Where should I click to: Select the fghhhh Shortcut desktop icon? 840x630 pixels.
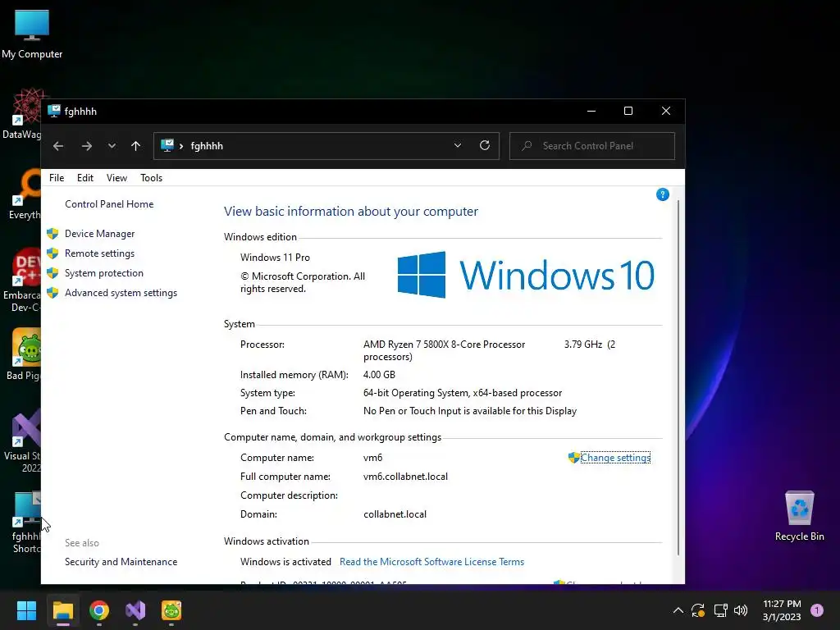pyautogui.click(x=26, y=522)
